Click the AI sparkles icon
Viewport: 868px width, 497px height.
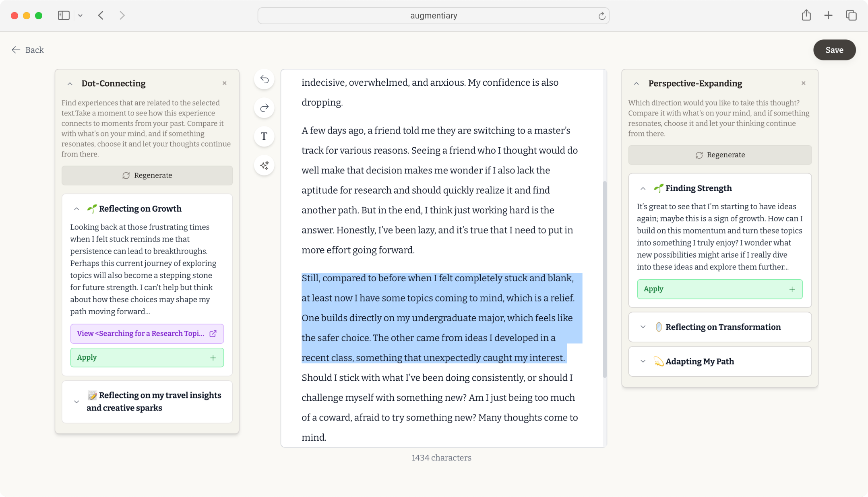[264, 165]
